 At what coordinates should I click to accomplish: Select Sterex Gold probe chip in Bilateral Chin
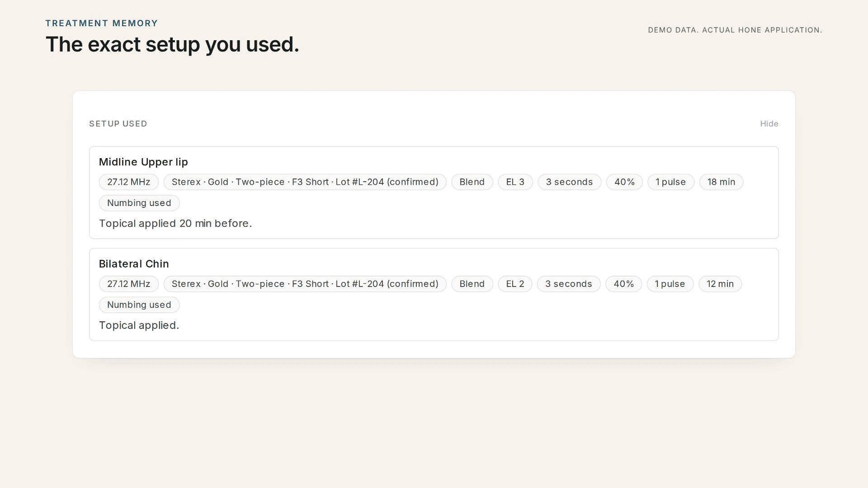point(305,284)
